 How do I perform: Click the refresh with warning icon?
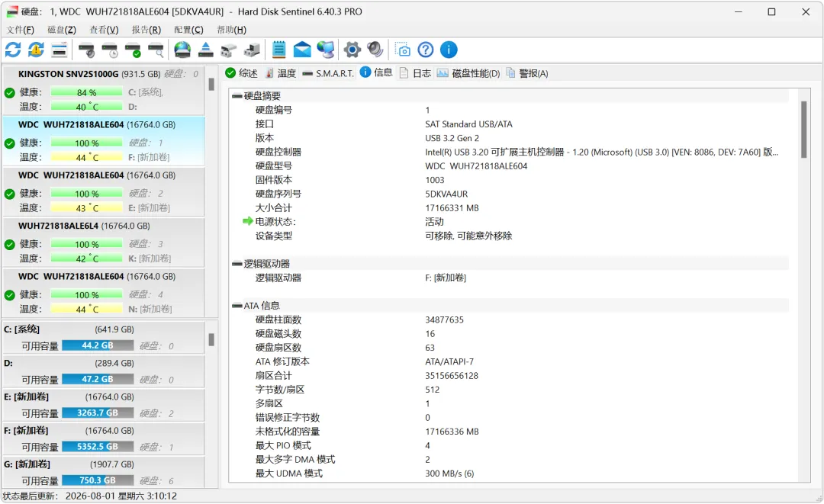point(37,50)
